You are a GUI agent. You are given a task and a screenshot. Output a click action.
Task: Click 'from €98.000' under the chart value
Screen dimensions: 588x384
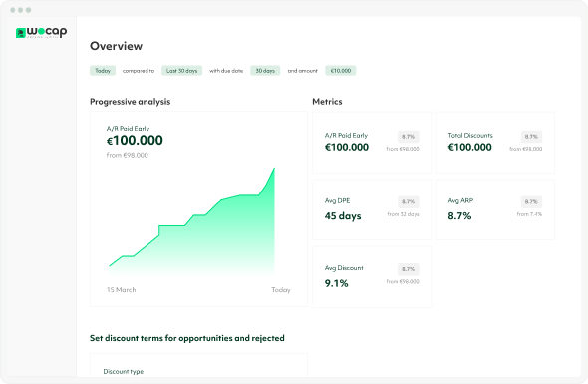click(x=128, y=155)
